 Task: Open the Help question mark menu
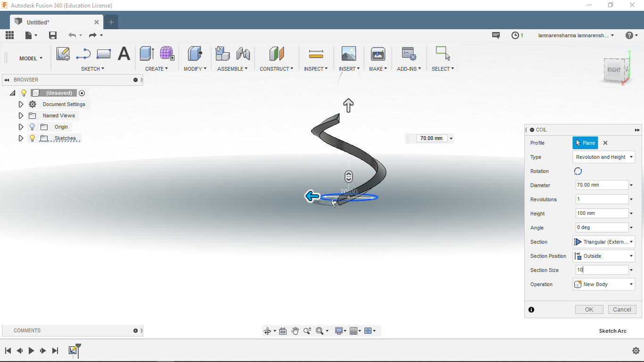coord(629,35)
